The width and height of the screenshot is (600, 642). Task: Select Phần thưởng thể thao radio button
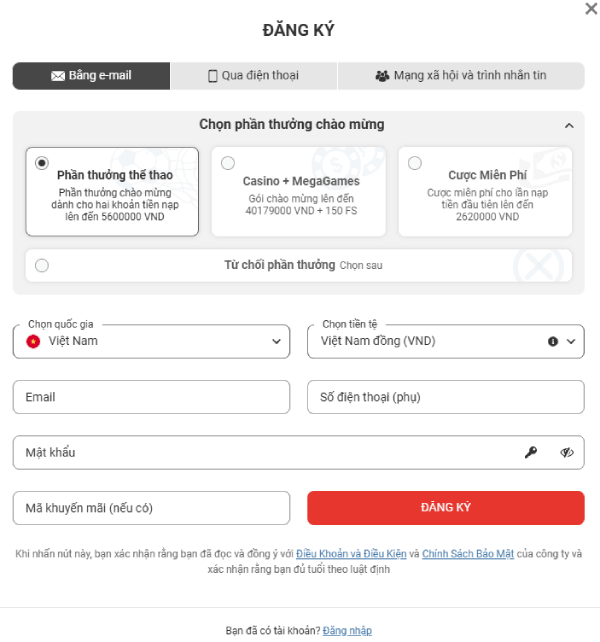42,163
